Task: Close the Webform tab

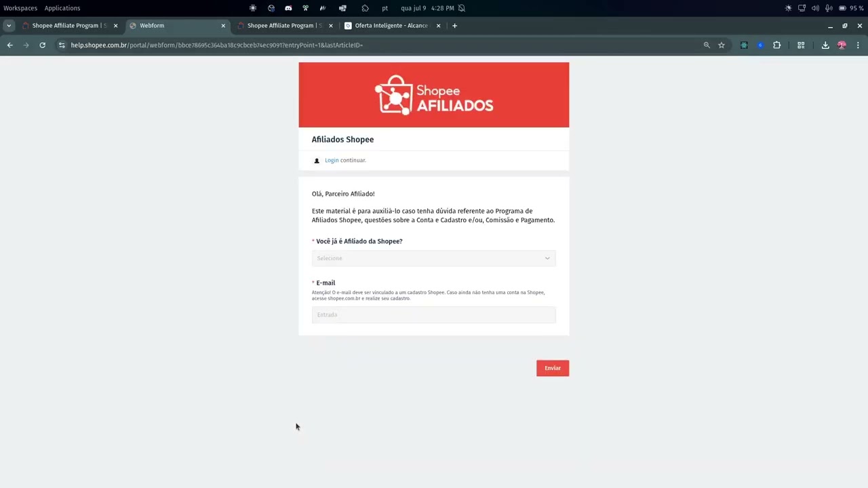Action: 223,26
